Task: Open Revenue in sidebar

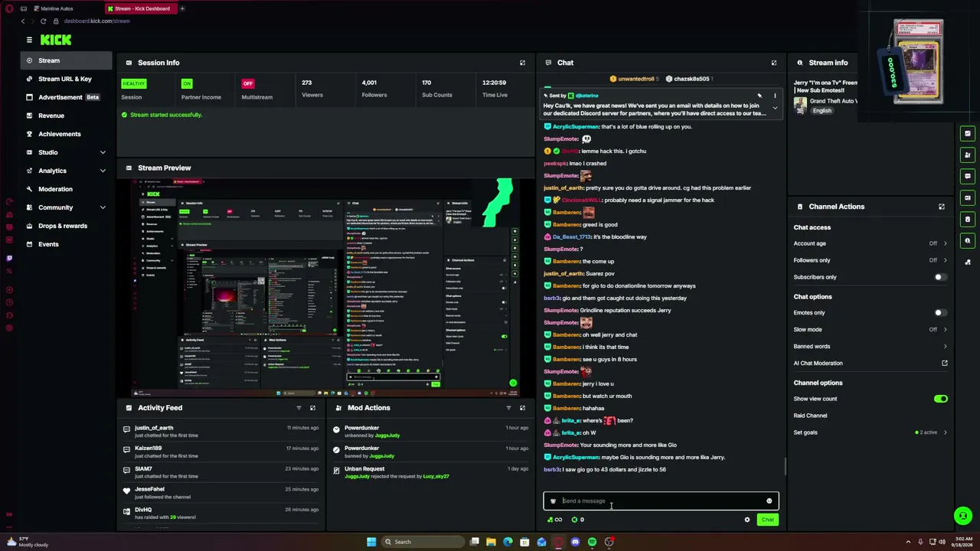Action: [67, 116]
